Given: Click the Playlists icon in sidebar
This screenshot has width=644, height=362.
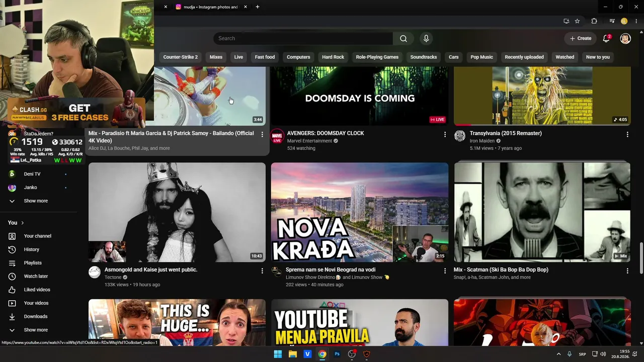Looking at the screenshot, I should [x=12, y=263].
